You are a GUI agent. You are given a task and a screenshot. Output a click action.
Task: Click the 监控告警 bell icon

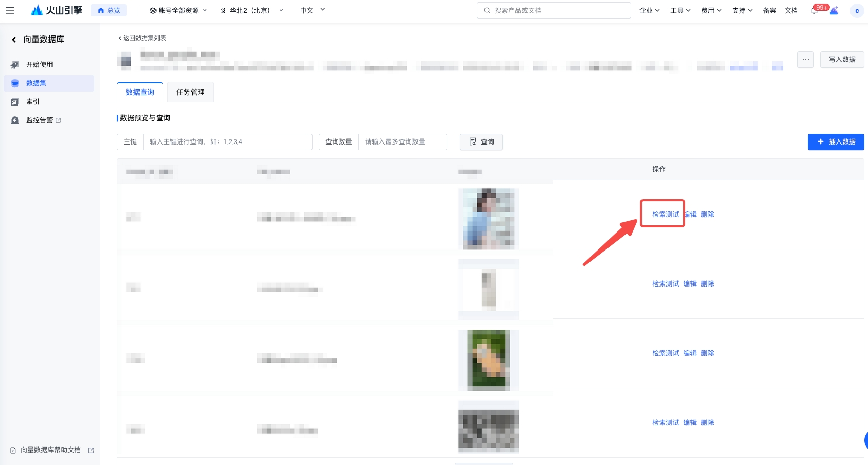click(15, 120)
